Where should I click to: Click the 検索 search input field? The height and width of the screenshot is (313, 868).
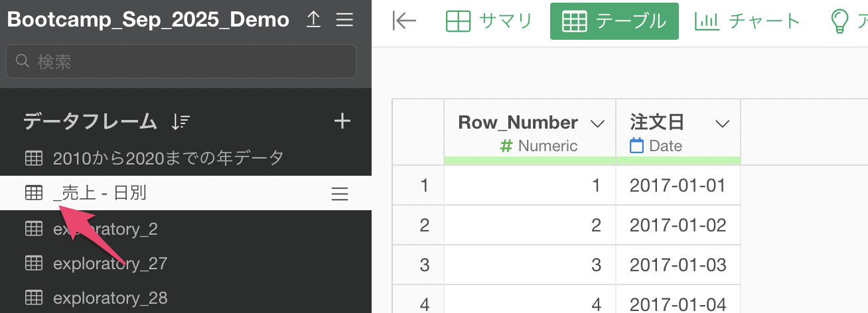[x=189, y=62]
